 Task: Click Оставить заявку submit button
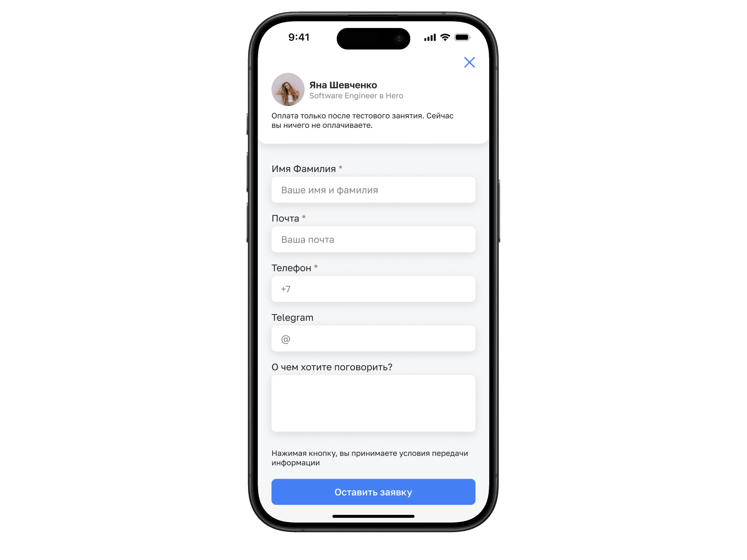pos(373,492)
